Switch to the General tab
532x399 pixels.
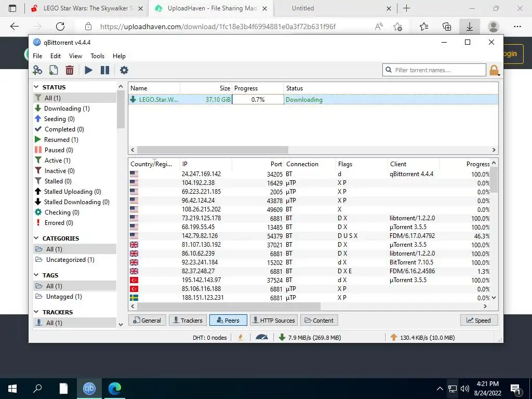(147, 320)
